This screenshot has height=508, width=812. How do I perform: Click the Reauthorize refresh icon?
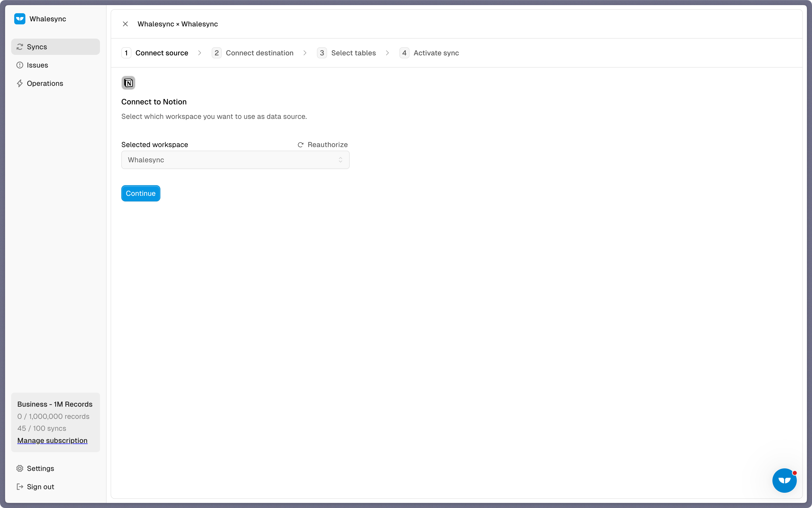click(301, 145)
